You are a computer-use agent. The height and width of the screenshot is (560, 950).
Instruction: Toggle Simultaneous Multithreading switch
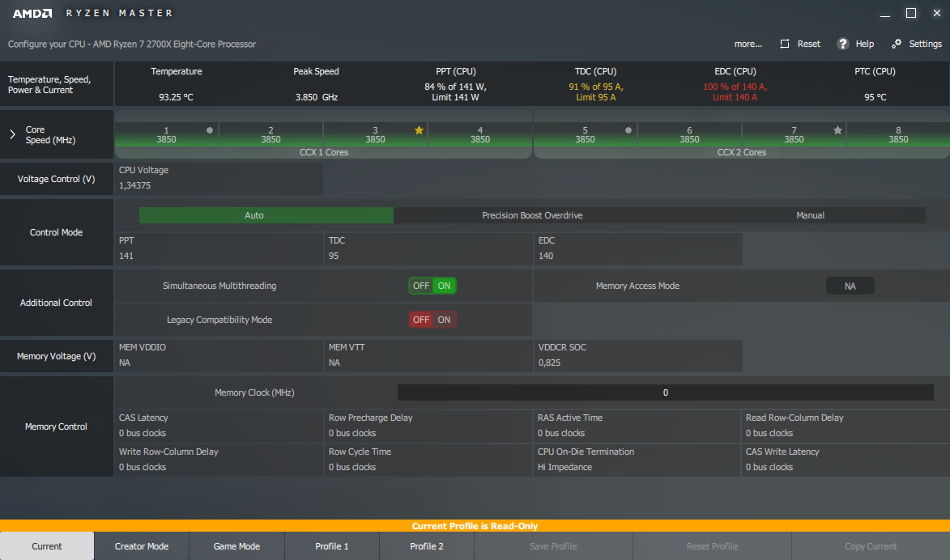point(432,286)
